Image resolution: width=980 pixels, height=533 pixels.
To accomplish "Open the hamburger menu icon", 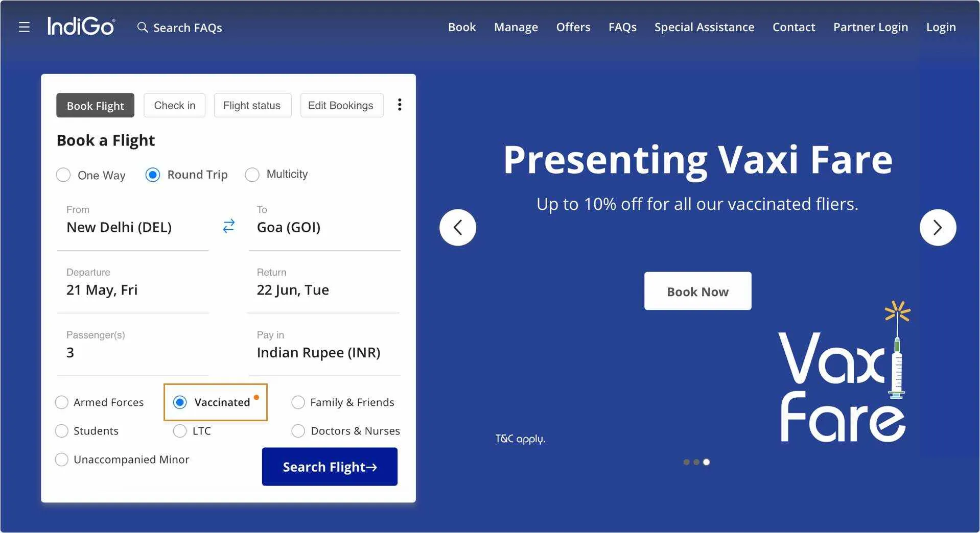I will click(24, 27).
